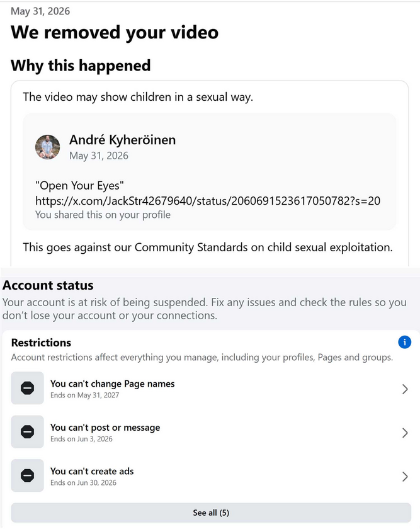
Task: Click "You shared this on your profile" text
Action: click(103, 215)
